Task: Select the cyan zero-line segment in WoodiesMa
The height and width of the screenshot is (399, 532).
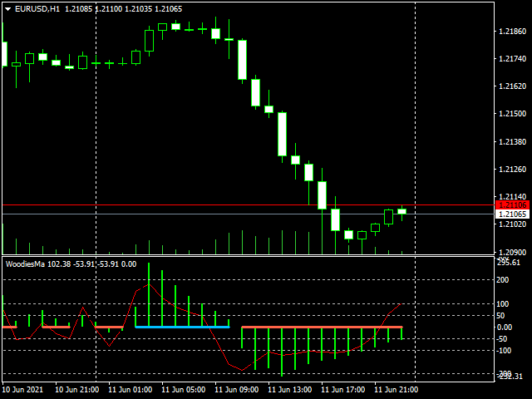Action: click(183, 327)
